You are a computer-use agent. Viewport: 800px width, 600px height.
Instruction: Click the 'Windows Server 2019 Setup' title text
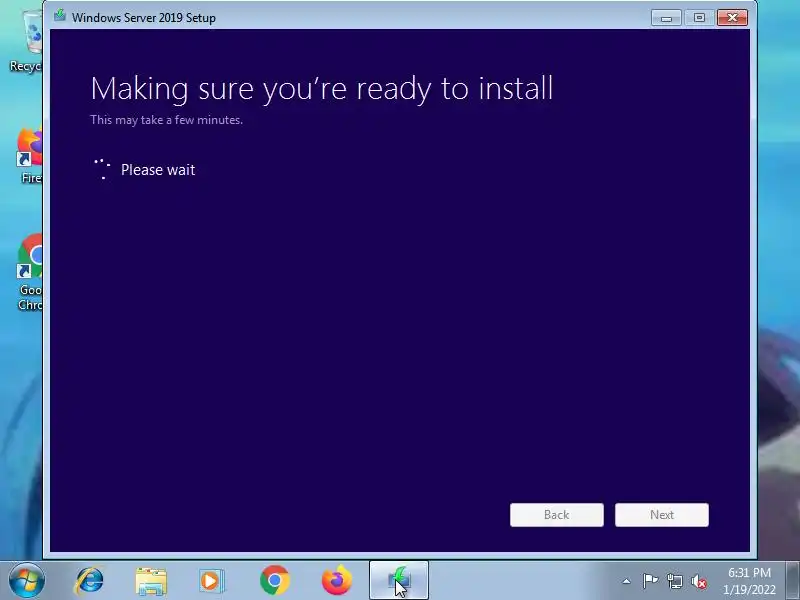click(x=144, y=18)
